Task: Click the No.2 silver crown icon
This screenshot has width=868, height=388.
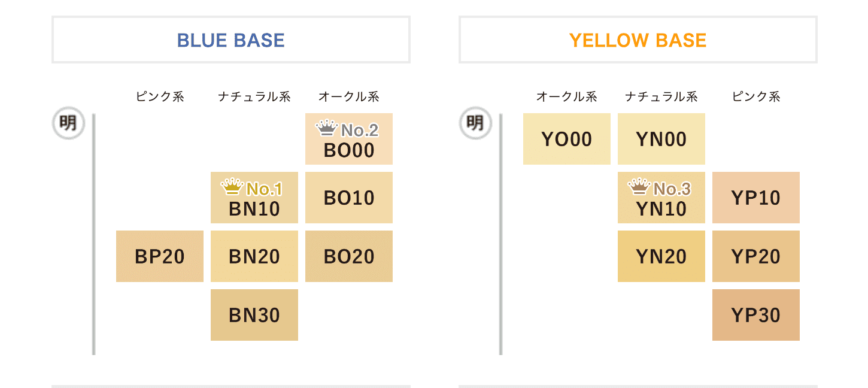Action: (x=326, y=128)
